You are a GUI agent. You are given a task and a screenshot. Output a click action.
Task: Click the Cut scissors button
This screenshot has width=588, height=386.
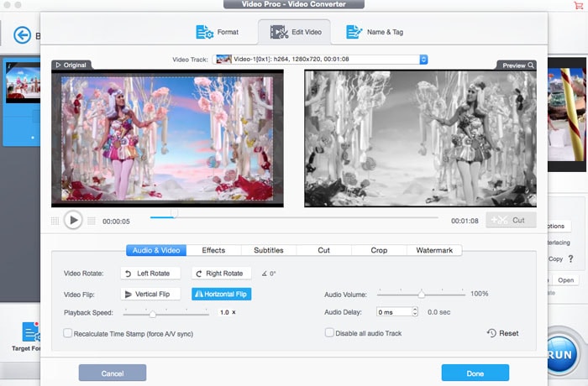511,221
